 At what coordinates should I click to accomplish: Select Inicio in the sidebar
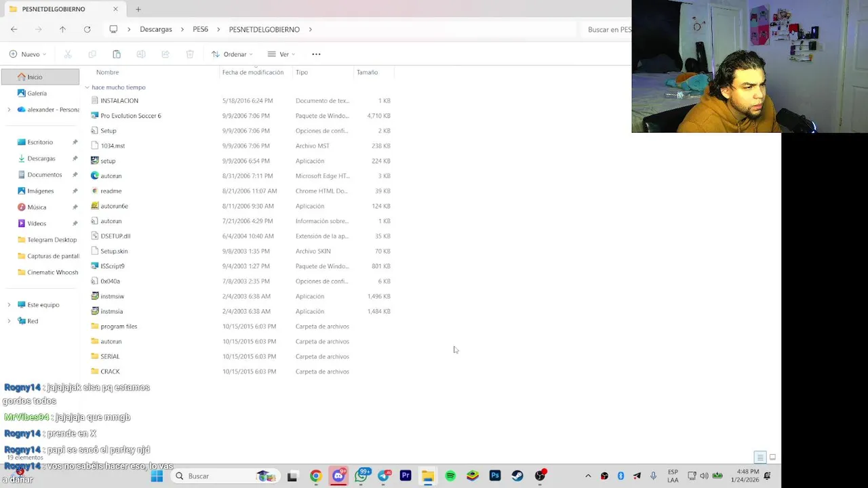click(x=40, y=77)
